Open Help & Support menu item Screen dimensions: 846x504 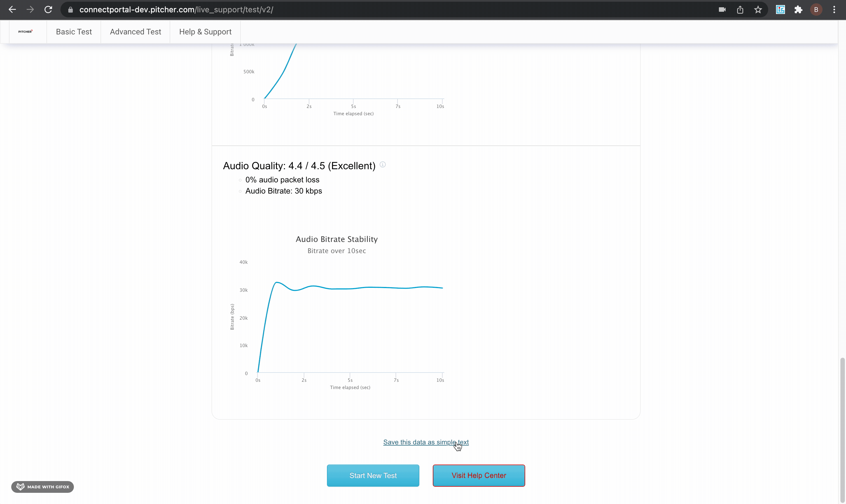[x=205, y=32]
